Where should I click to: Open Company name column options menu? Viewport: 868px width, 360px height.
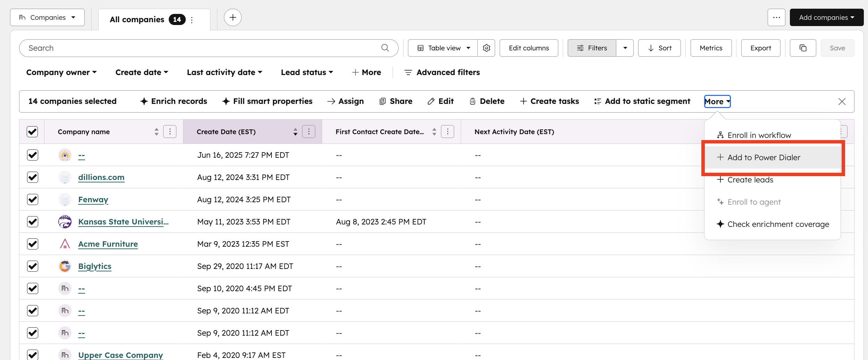(170, 132)
